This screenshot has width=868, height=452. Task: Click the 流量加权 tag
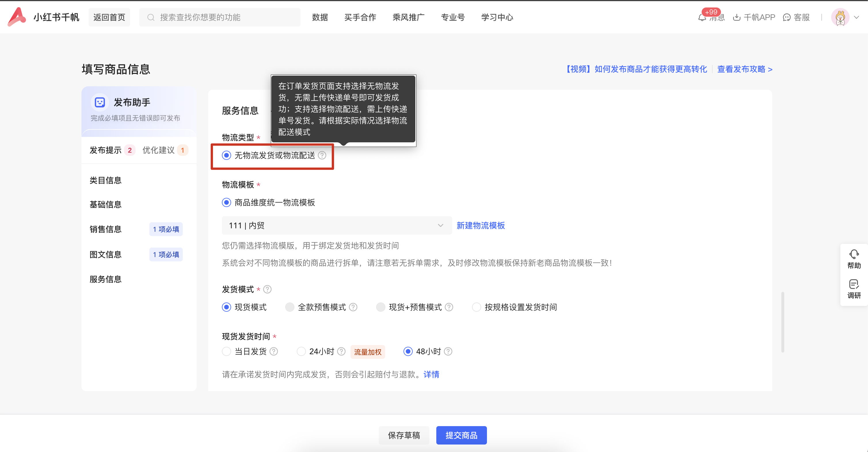[x=368, y=352]
